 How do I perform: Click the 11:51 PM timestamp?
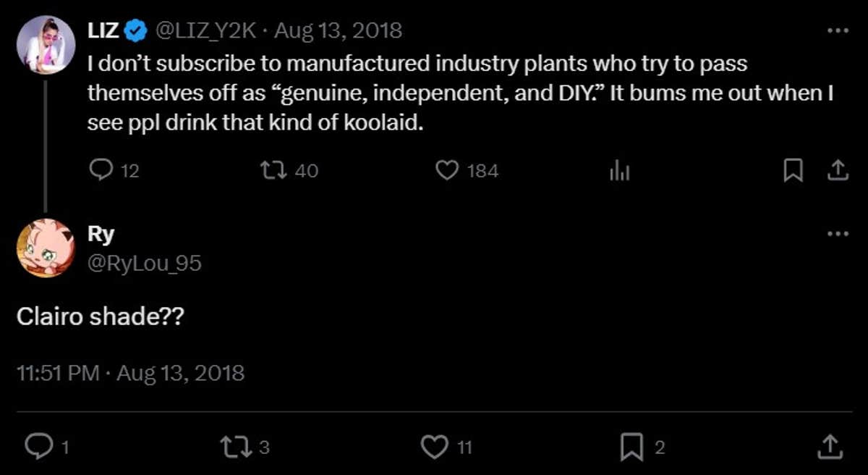pos(58,373)
